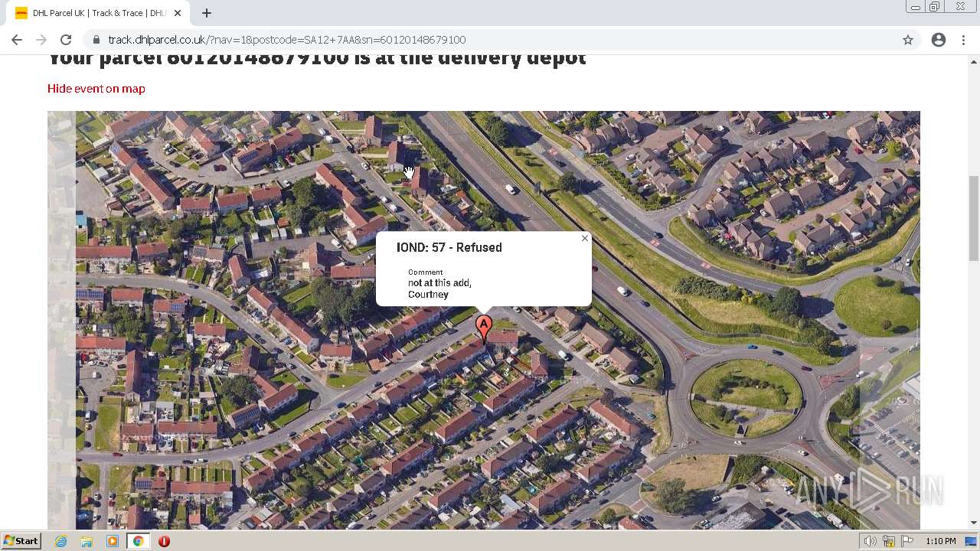Open the Chrome three-dot menu
Image resolution: width=980 pixels, height=551 pixels.
pos(963,40)
